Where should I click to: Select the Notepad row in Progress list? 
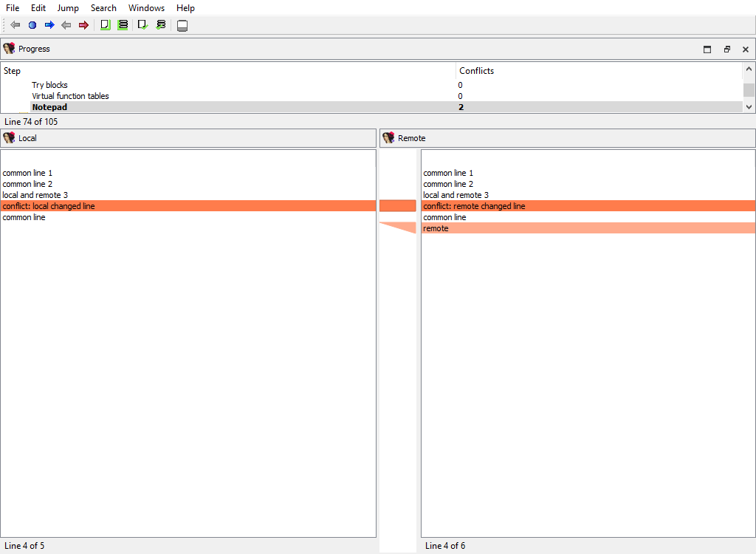point(221,106)
